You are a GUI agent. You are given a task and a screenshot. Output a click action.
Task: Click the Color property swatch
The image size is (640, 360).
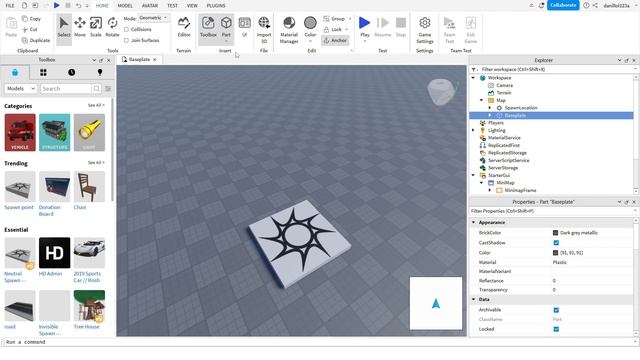[555, 253]
